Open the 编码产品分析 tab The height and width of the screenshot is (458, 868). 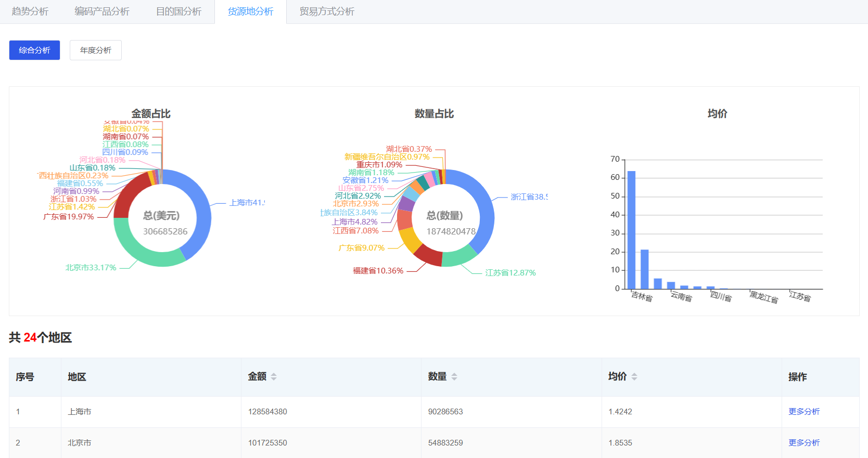pos(102,11)
